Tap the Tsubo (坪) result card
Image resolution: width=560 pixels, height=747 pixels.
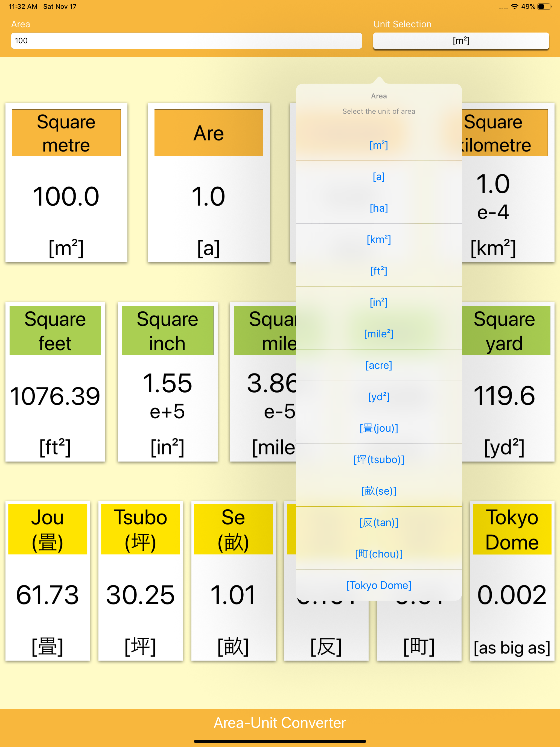tap(141, 581)
